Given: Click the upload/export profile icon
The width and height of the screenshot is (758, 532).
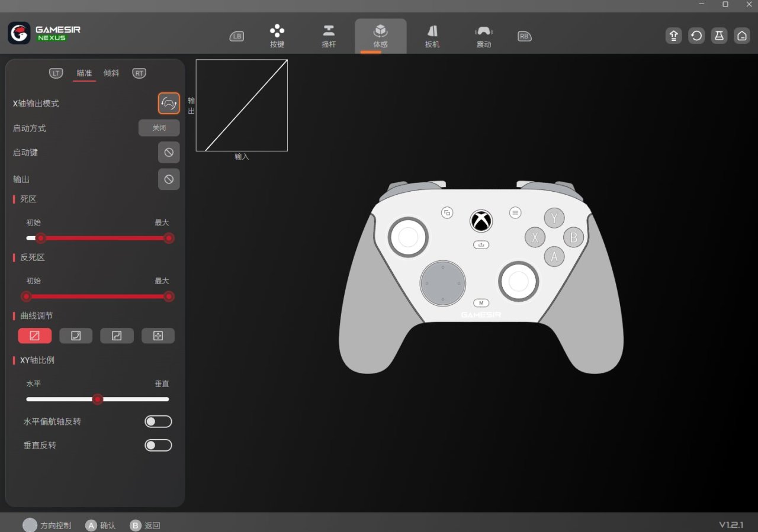Looking at the screenshot, I should 673,36.
